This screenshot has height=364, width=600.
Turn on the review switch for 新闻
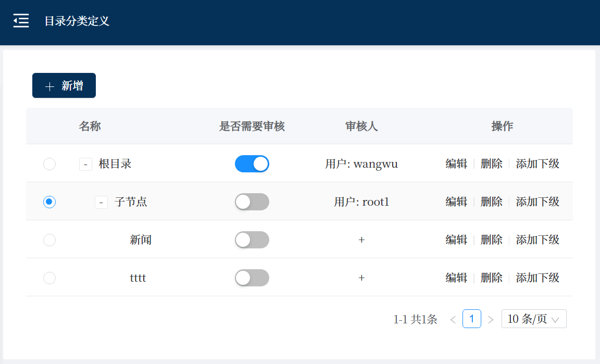point(252,240)
